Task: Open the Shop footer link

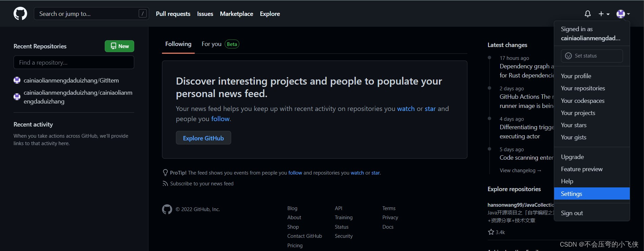Action: (x=293, y=227)
